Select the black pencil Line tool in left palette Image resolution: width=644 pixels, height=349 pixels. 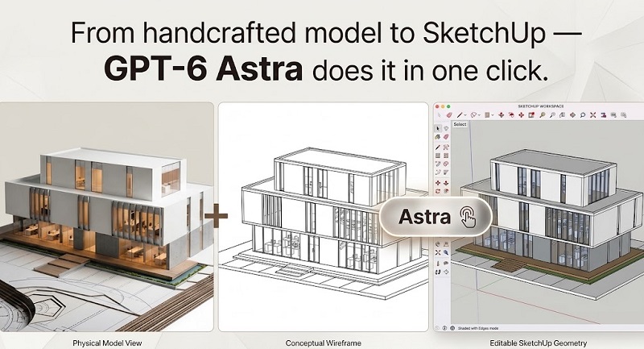pos(438,147)
